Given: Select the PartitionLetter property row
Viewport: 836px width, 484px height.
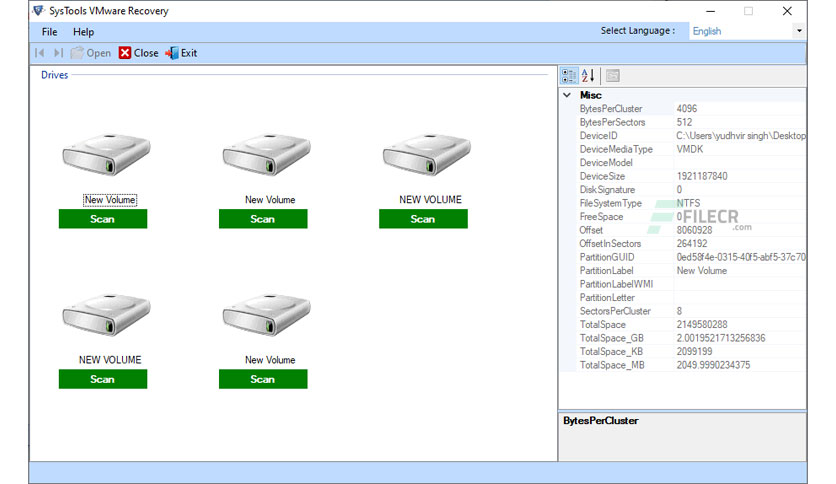Looking at the screenshot, I should [691, 297].
